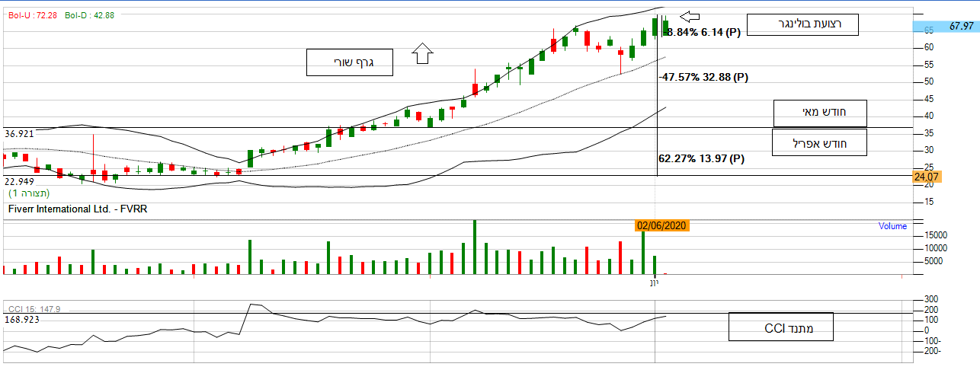Select the 'גרף שורי' text box

pyautogui.click(x=349, y=62)
